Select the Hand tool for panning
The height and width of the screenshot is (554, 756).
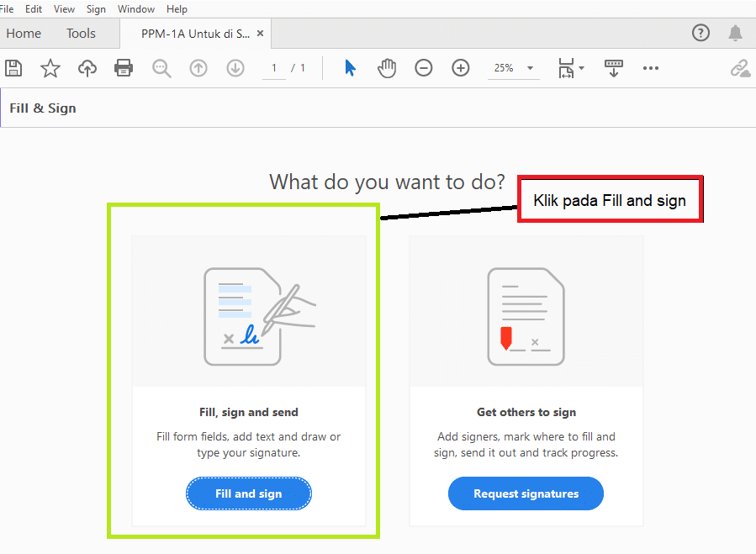[x=386, y=68]
